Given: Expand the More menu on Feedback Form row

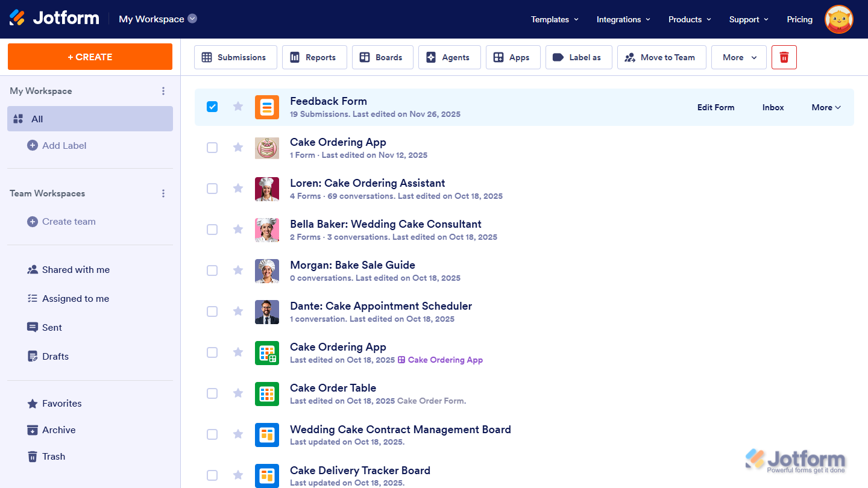Looking at the screenshot, I should coord(825,107).
